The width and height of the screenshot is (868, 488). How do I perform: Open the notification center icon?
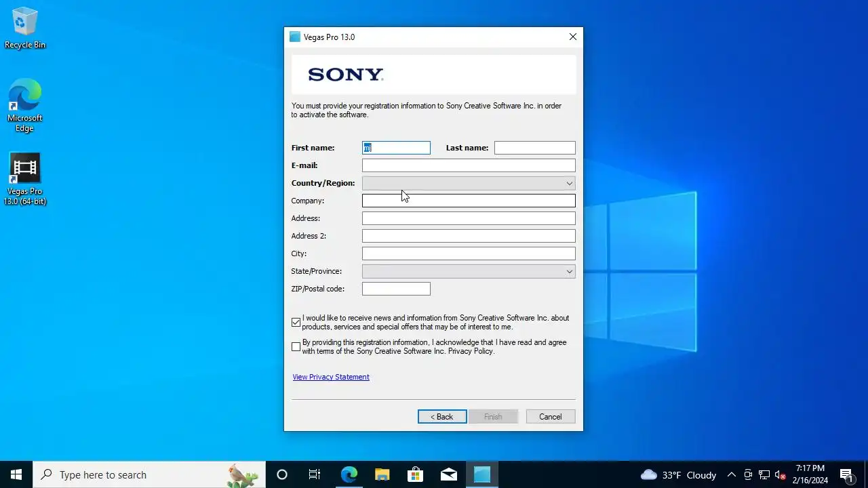point(846,474)
